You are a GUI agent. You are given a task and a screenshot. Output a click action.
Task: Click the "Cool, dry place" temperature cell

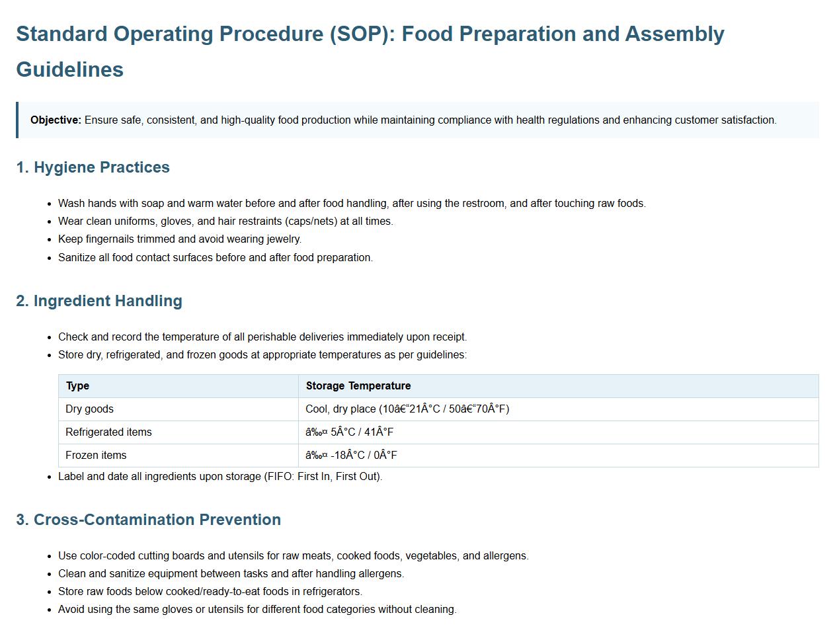tap(407, 409)
